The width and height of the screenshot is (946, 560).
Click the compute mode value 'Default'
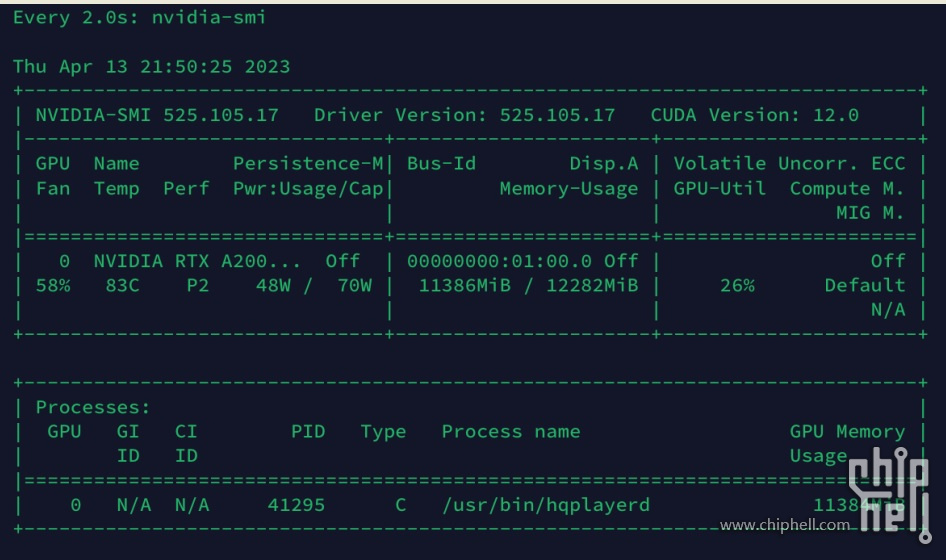tap(865, 285)
